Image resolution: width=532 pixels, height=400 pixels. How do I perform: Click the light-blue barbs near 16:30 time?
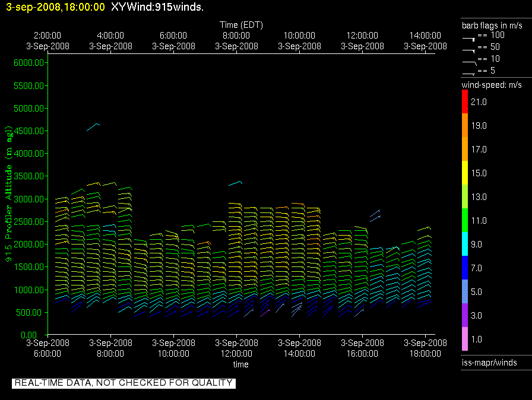click(x=375, y=215)
